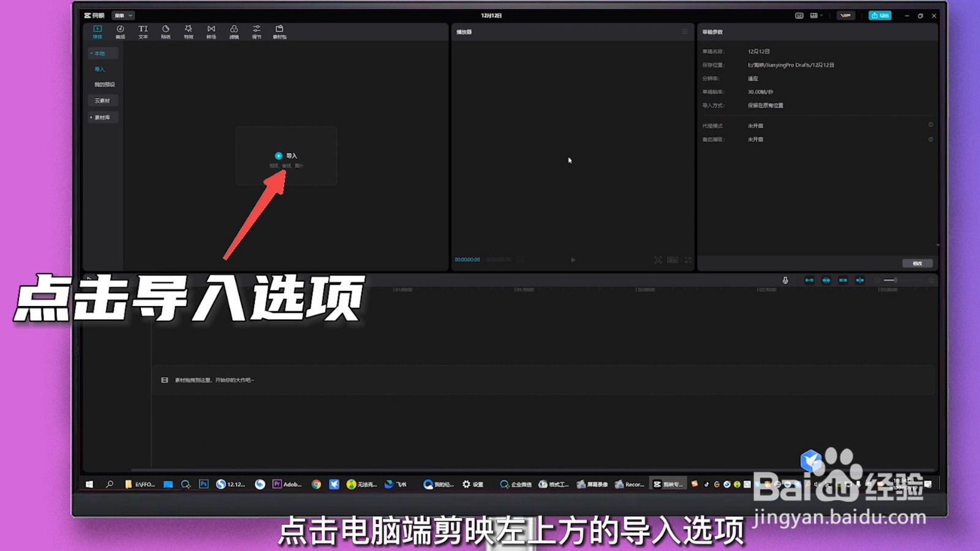The width and height of the screenshot is (980, 551).
Task: Open the 云素材 (cloud materials) section
Action: 102,100
